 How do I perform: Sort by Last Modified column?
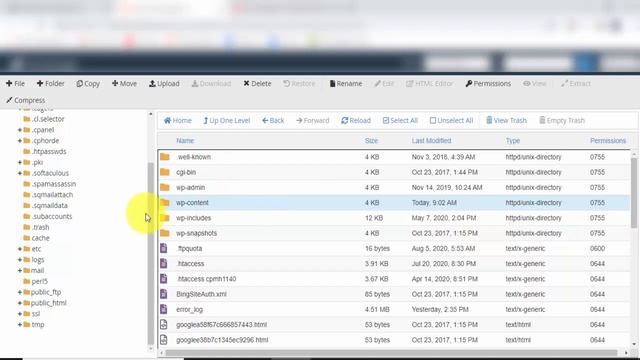(431, 141)
